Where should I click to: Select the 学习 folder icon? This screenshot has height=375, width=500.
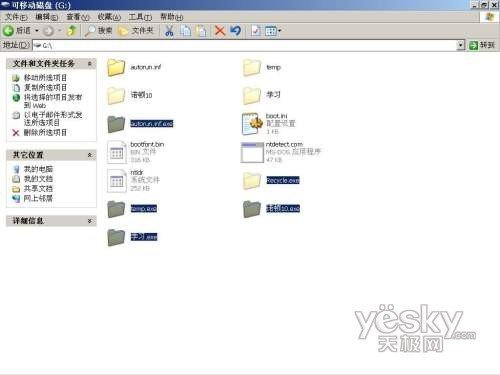click(252, 95)
